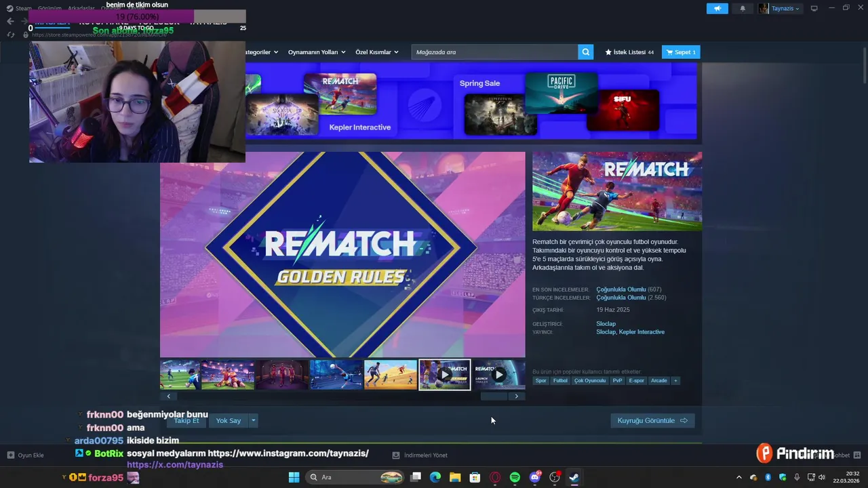
Task: Open developer Sloclap link
Action: coord(606,324)
